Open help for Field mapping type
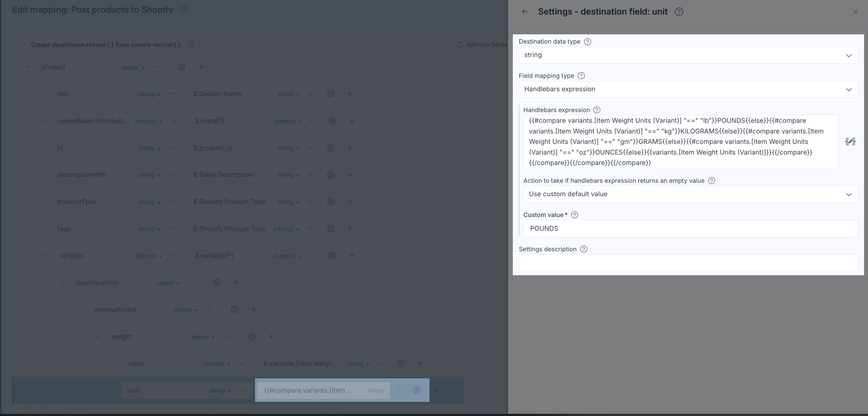 click(581, 76)
